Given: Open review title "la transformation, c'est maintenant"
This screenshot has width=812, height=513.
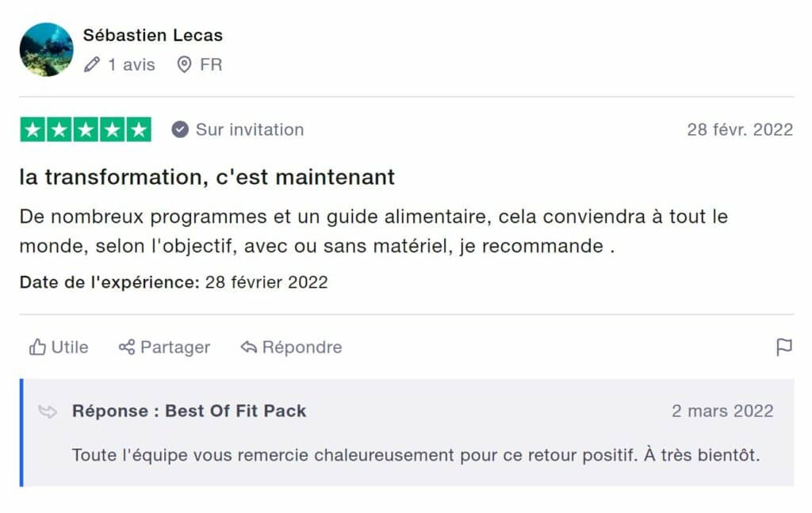Looking at the screenshot, I should [207, 177].
